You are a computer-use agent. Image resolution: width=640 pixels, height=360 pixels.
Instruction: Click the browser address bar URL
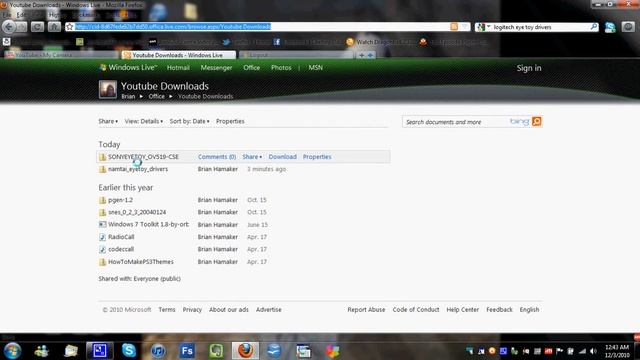(173, 27)
